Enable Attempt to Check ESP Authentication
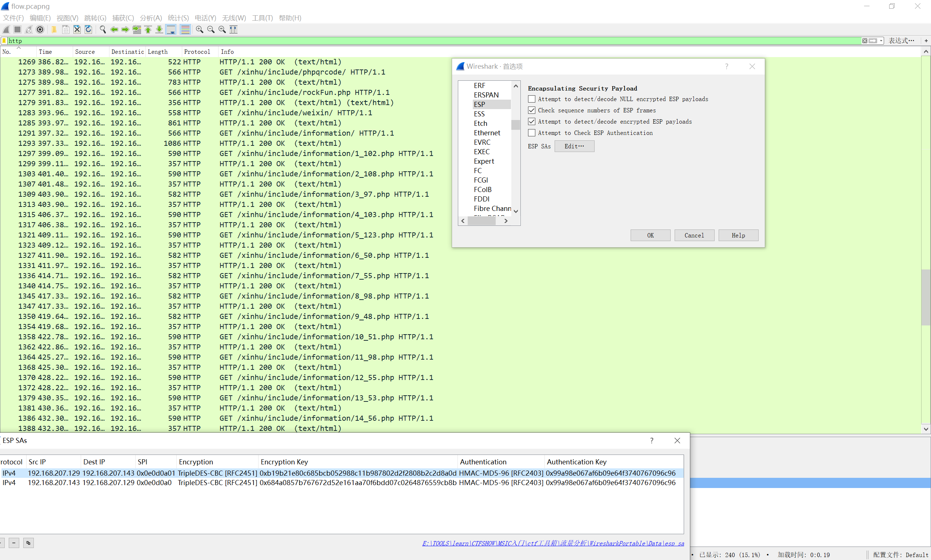This screenshot has width=931, height=560. pos(531,133)
